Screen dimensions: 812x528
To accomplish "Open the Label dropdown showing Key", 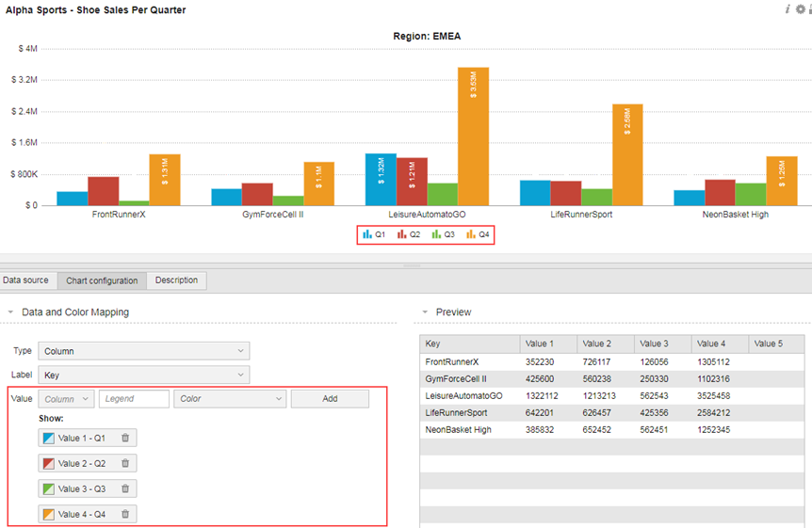I will click(x=143, y=375).
